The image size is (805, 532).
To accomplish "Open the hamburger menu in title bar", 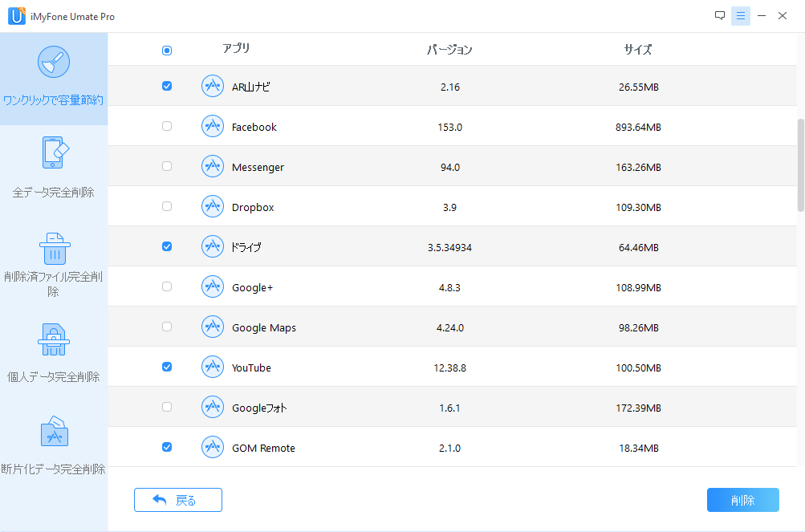I will pyautogui.click(x=740, y=16).
